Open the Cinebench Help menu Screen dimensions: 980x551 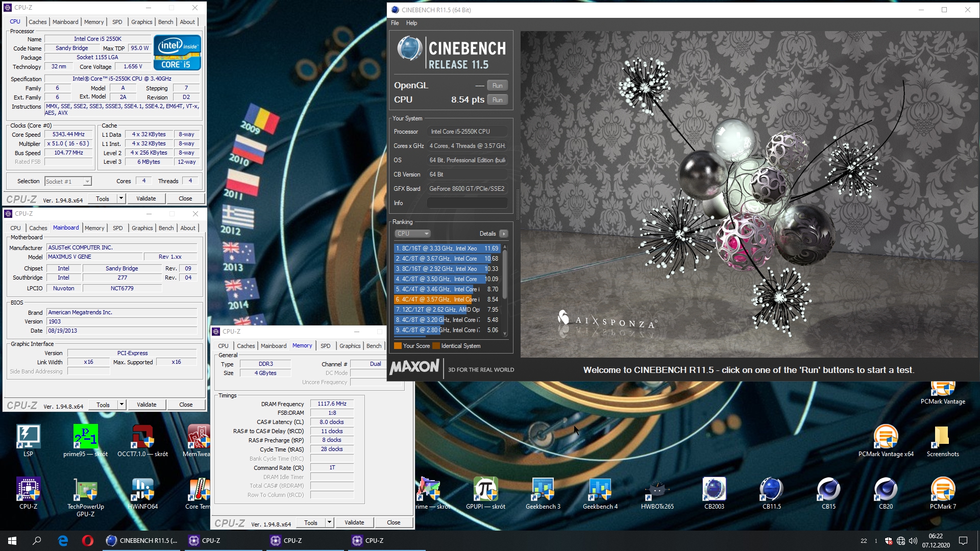(411, 23)
